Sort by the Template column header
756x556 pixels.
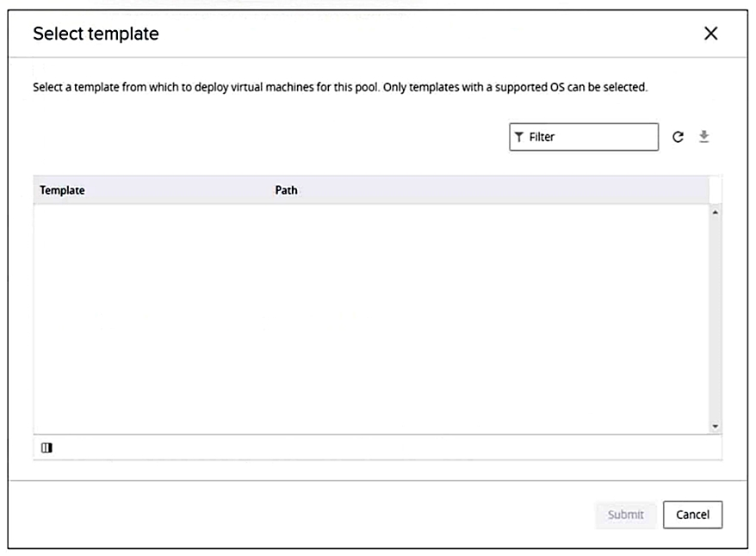[62, 190]
